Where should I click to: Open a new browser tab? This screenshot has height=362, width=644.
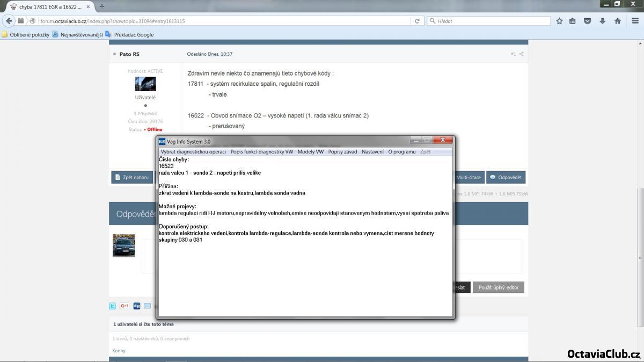point(101,6)
